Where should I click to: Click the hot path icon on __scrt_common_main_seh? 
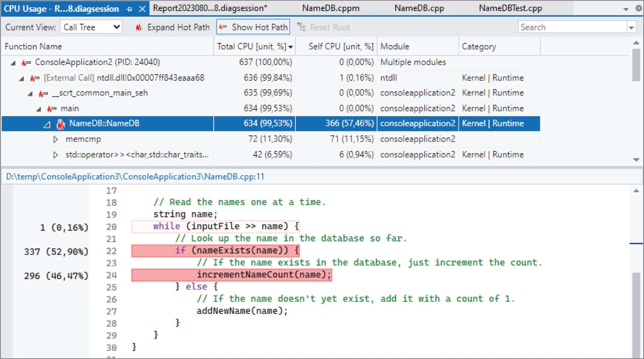pyautogui.click(x=43, y=93)
